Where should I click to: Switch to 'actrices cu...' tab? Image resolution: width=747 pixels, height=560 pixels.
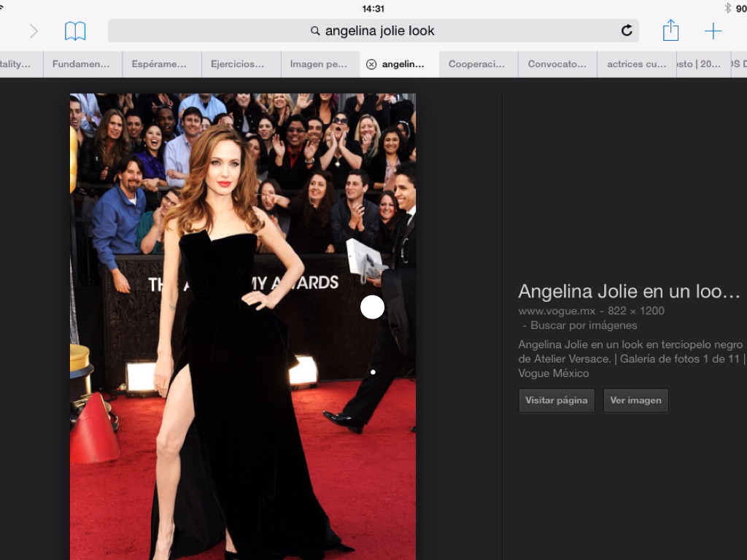click(x=636, y=64)
